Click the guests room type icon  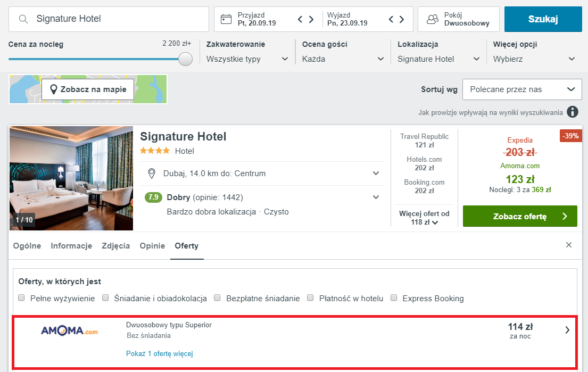433,19
